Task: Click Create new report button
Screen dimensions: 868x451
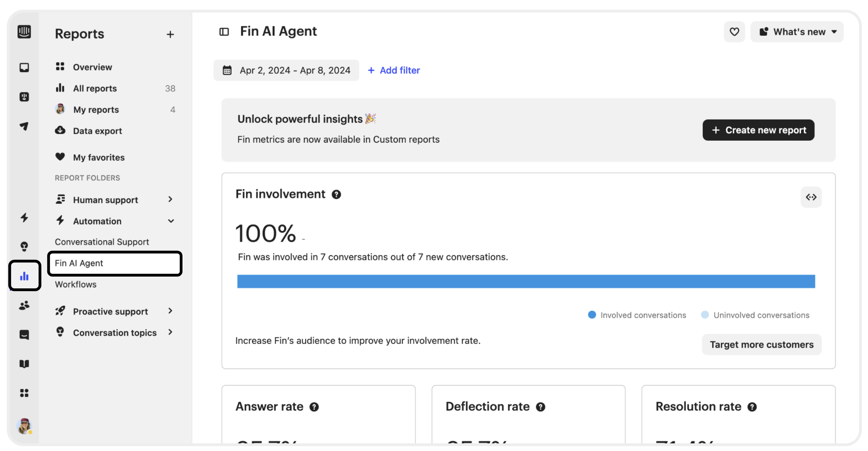Action: (x=758, y=130)
